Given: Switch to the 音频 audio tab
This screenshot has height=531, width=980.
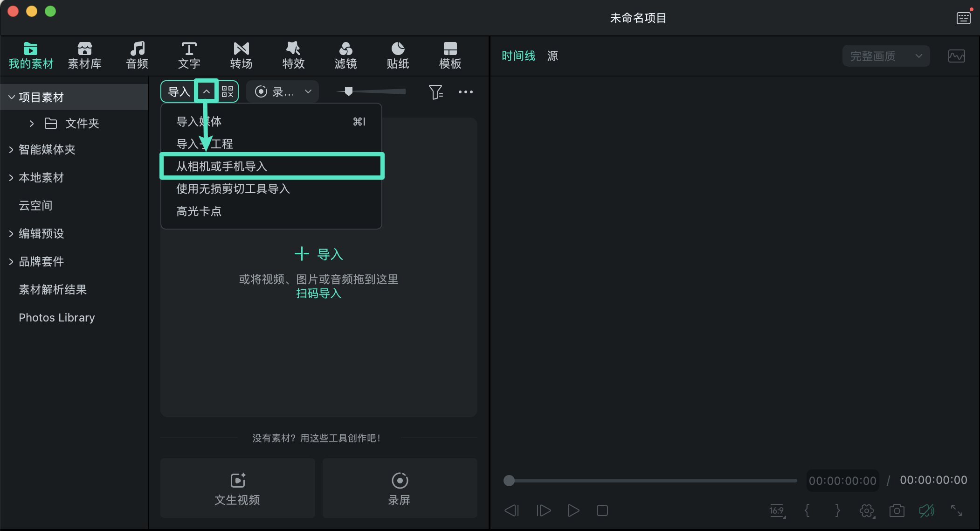Looking at the screenshot, I should click(x=137, y=56).
